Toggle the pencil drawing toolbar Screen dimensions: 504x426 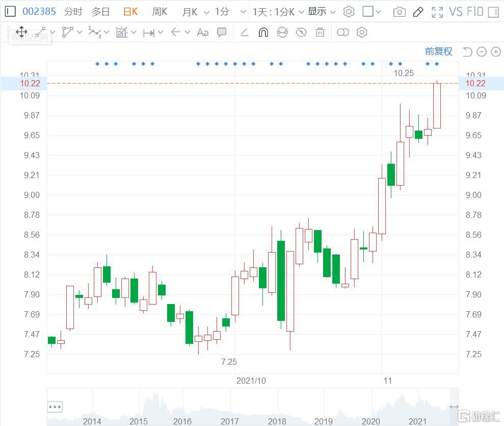pyautogui.click(x=418, y=12)
